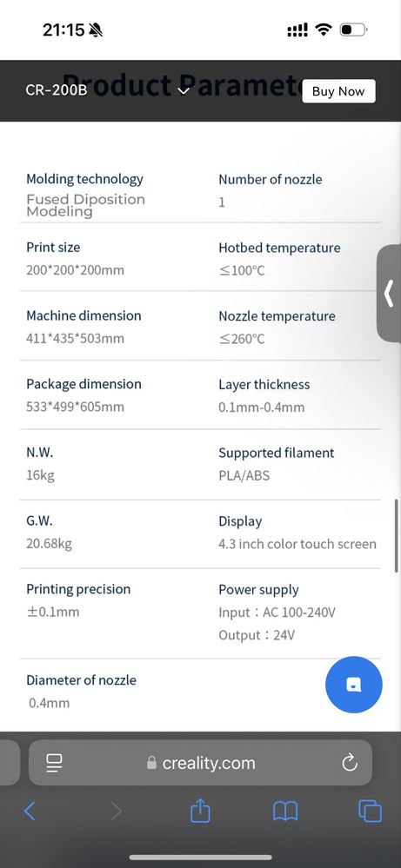Viewport: 401px width, 868px height.
Task: Tap the creality.com address bar
Action: [200, 763]
